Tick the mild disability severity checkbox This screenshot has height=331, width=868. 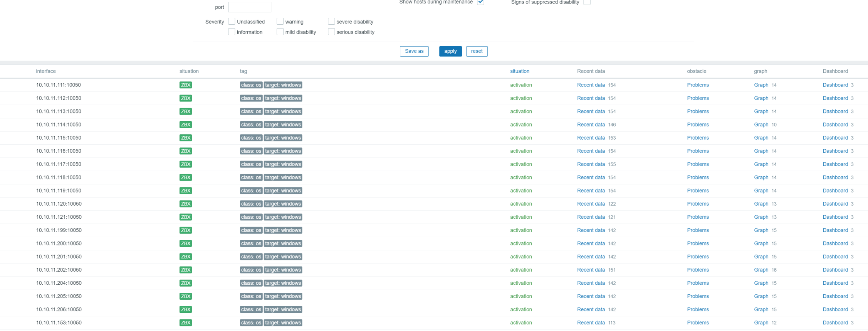click(x=280, y=32)
